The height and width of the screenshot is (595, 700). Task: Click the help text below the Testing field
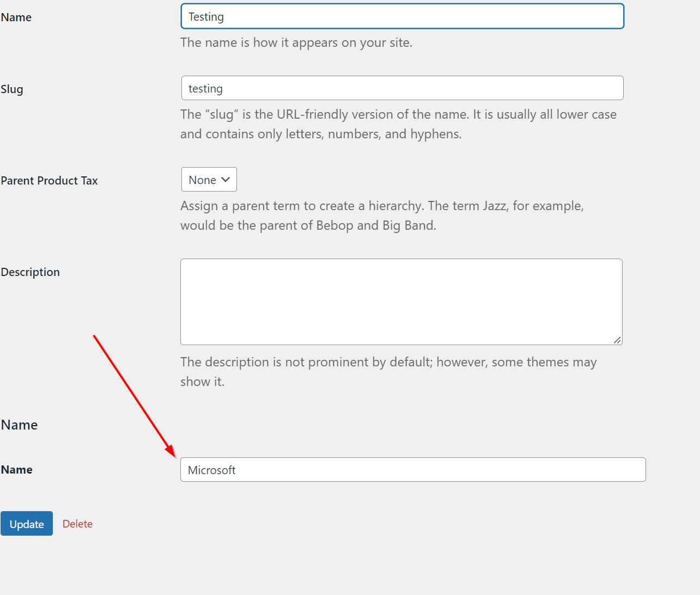tap(296, 42)
